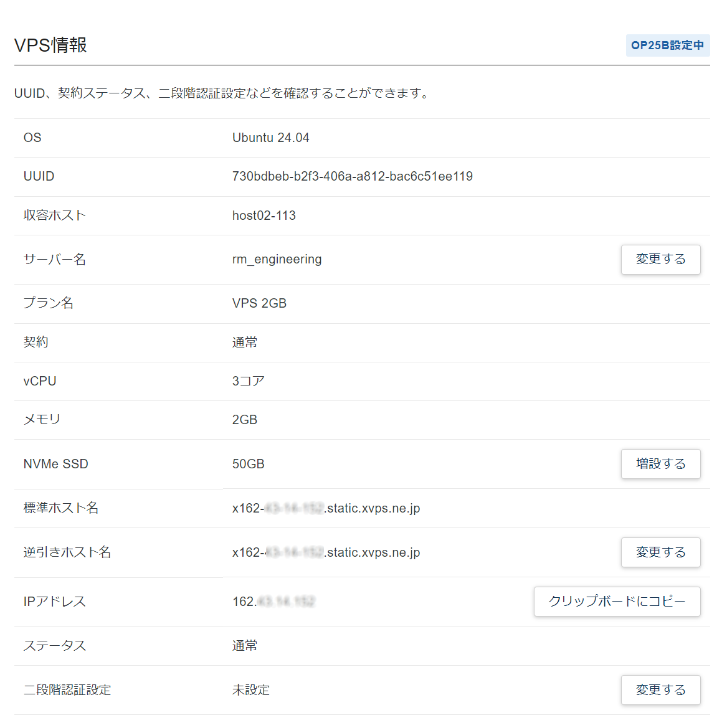Click the 3コア vCPU value
The height and width of the screenshot is (728, 727).
click(x=248, y=381)
